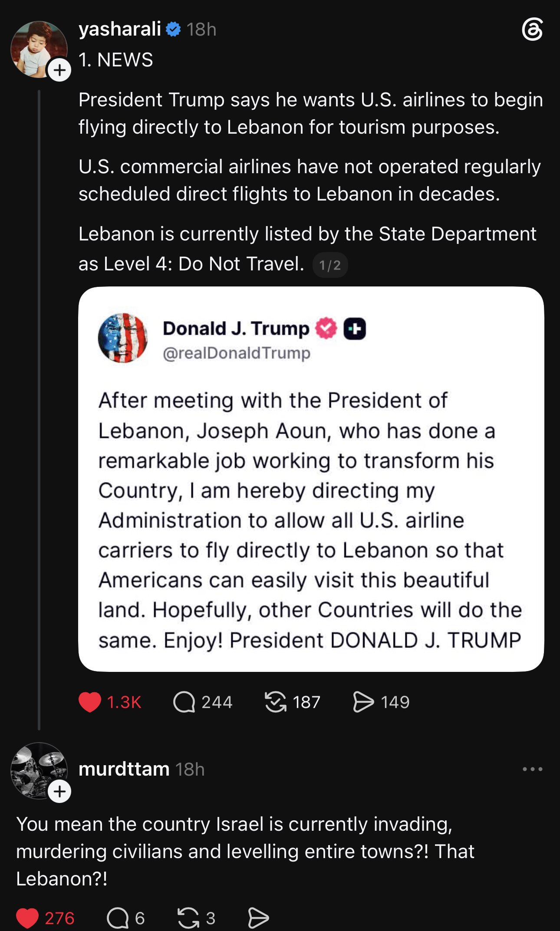
Task: View murdttam's drummer profile picture
Action: click(x=39, y=770)
